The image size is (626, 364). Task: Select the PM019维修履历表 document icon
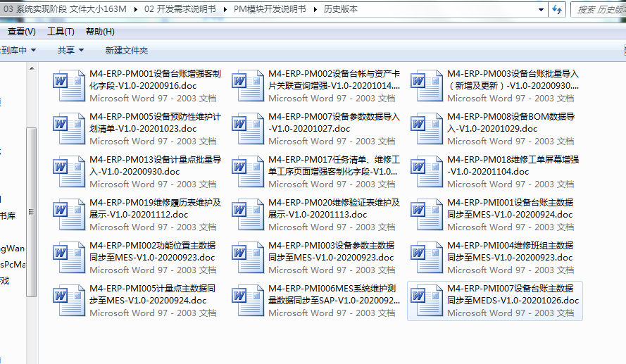coord(69,215)
